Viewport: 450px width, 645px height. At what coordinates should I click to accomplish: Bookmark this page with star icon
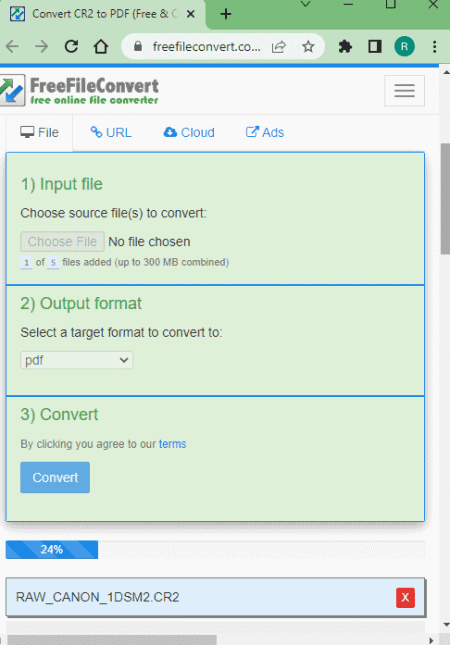308,46
